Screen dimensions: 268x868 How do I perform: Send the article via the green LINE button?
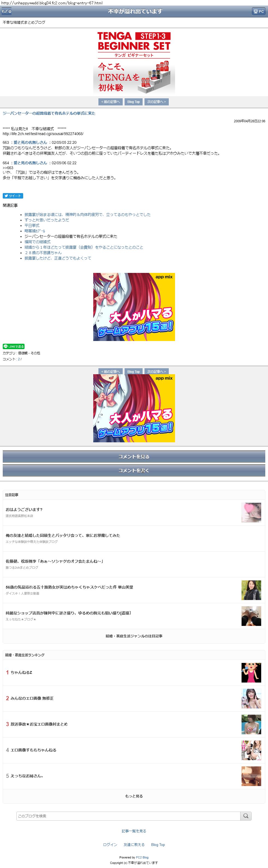(13, 346)
